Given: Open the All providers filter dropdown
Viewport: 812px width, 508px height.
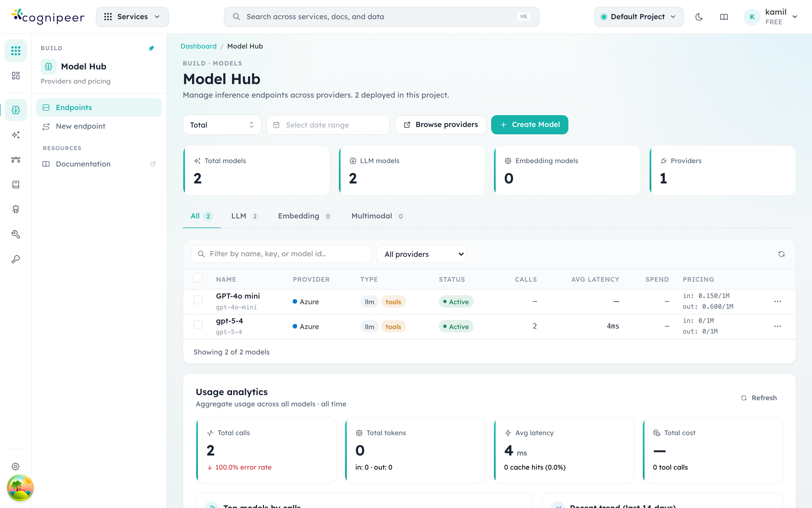Looking at the screenshot, I should click(x=421, y=254).
